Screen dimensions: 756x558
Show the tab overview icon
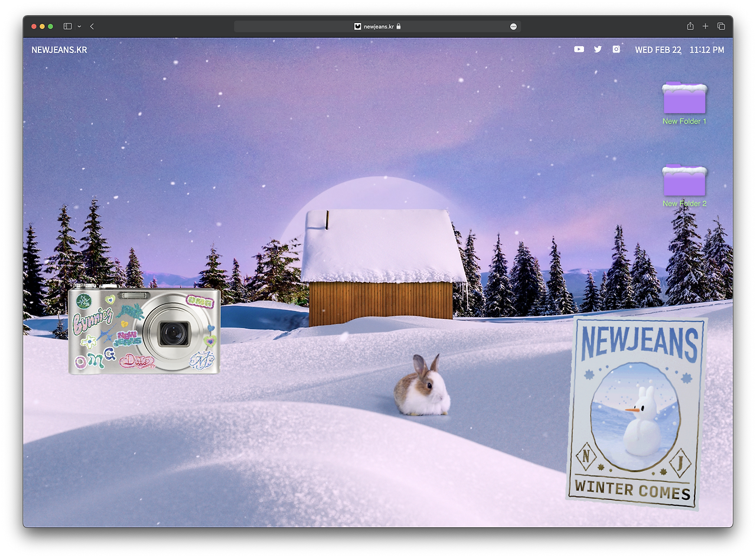tap(721, 27)
